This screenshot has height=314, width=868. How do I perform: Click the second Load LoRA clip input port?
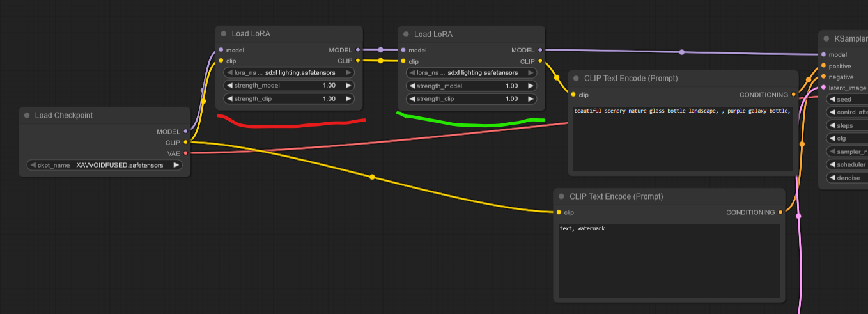point(403,61)
